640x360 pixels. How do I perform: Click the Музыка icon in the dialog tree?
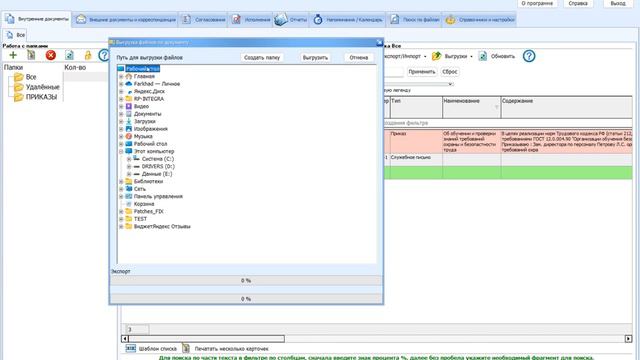click(x=129, y=136)
